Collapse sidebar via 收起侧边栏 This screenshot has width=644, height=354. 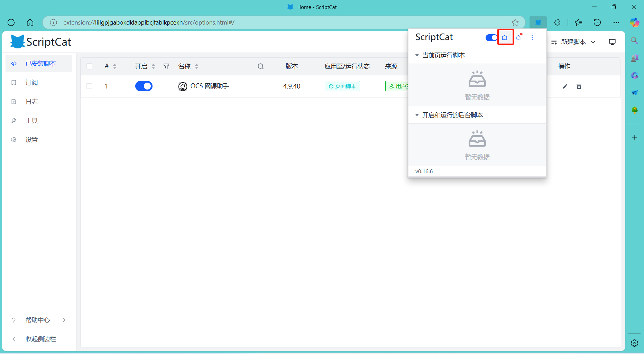(39, 339)
